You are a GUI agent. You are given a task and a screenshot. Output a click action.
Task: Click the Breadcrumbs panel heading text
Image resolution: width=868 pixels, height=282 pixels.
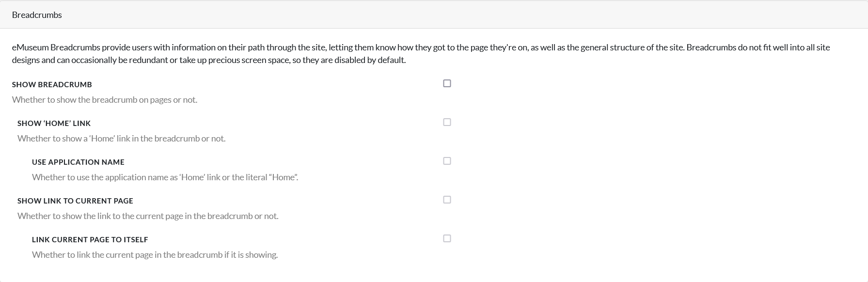click(37, 15)
